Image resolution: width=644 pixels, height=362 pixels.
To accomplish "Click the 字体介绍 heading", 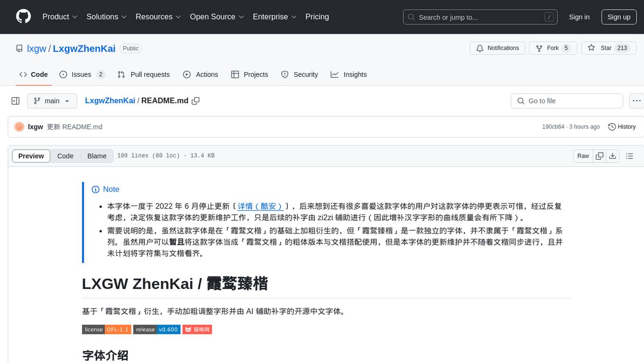I will point(105,355).
